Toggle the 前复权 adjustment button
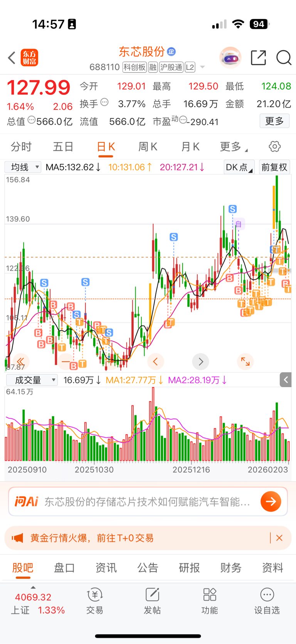This screenshot has width=296, height=644. coord(274,167)
